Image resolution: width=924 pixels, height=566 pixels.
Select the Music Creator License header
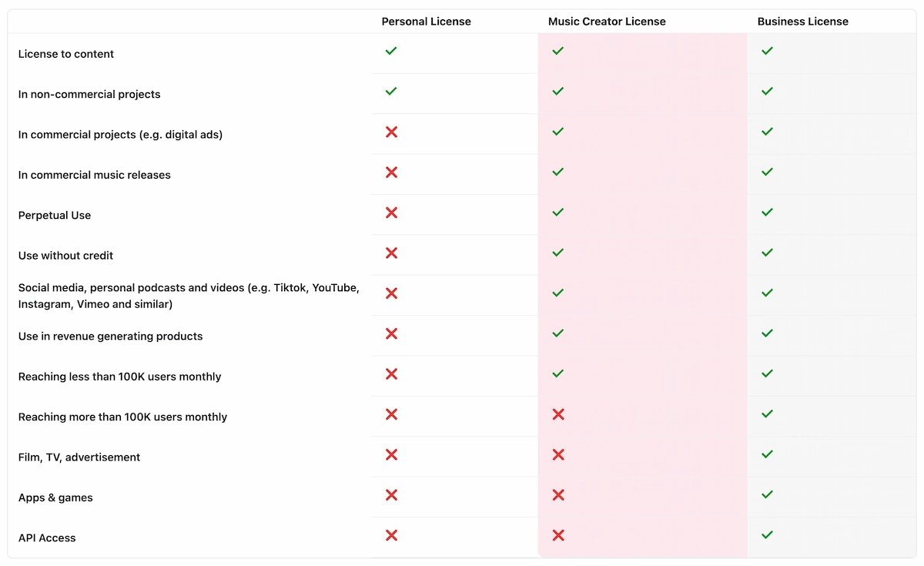tap(607, 22)
